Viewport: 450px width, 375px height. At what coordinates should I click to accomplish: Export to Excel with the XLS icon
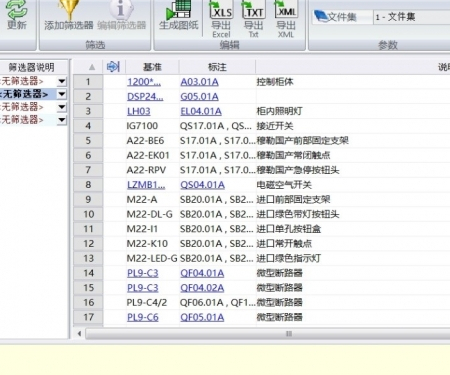[221, 10]
